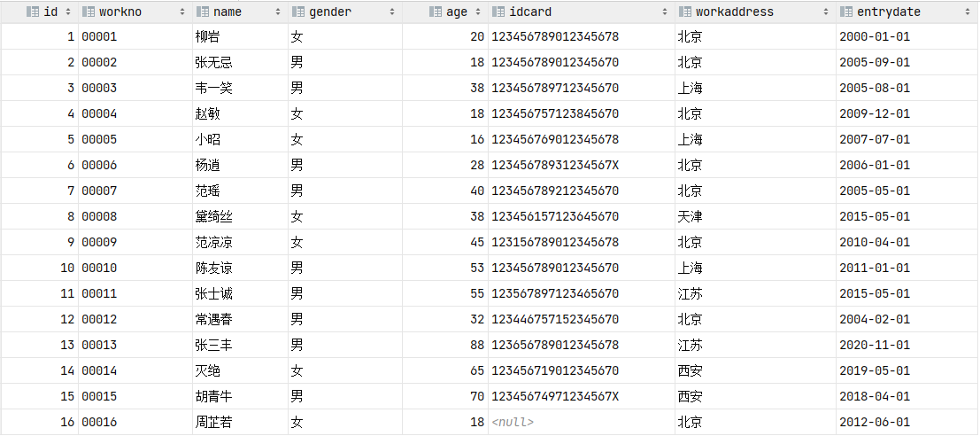Screen dimensions: 980x436
Task: Select the name cell 黛绮丝
Action: click(x=213, y=216)
